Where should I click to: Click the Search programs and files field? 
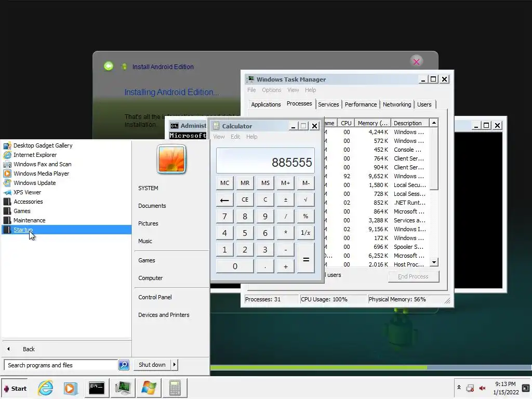[61, 365]
